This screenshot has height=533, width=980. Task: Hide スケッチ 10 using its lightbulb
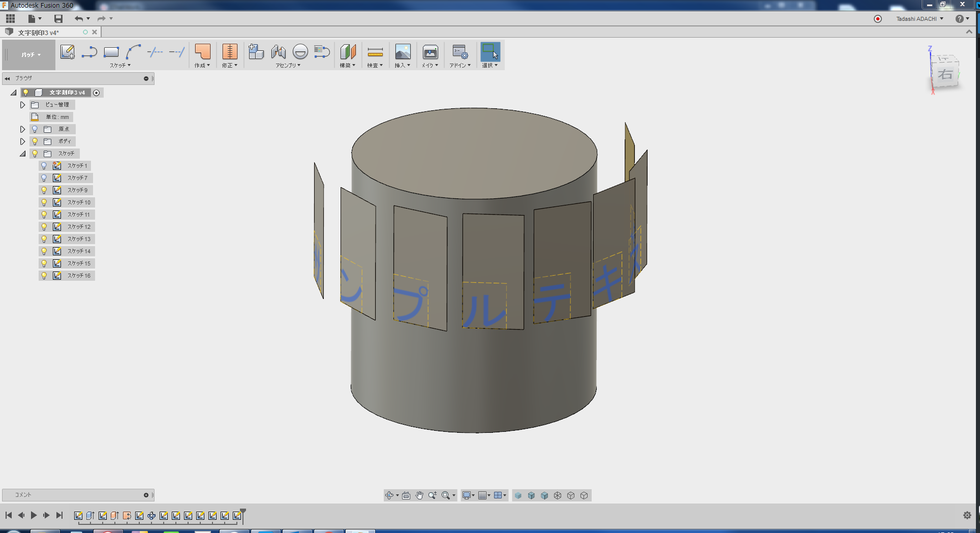coord(44,202)
